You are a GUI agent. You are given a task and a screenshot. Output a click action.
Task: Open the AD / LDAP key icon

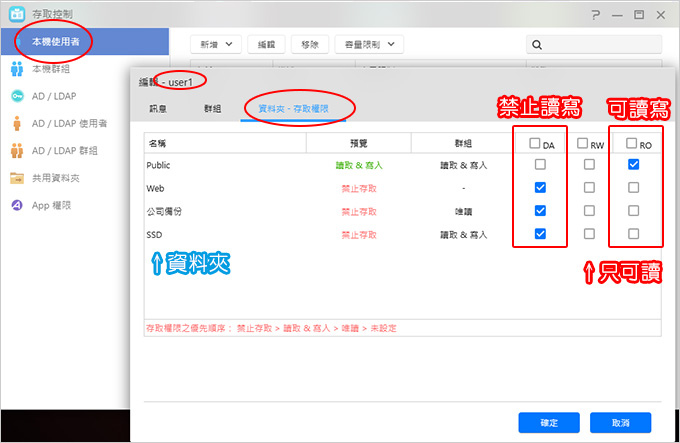[17, 96]
